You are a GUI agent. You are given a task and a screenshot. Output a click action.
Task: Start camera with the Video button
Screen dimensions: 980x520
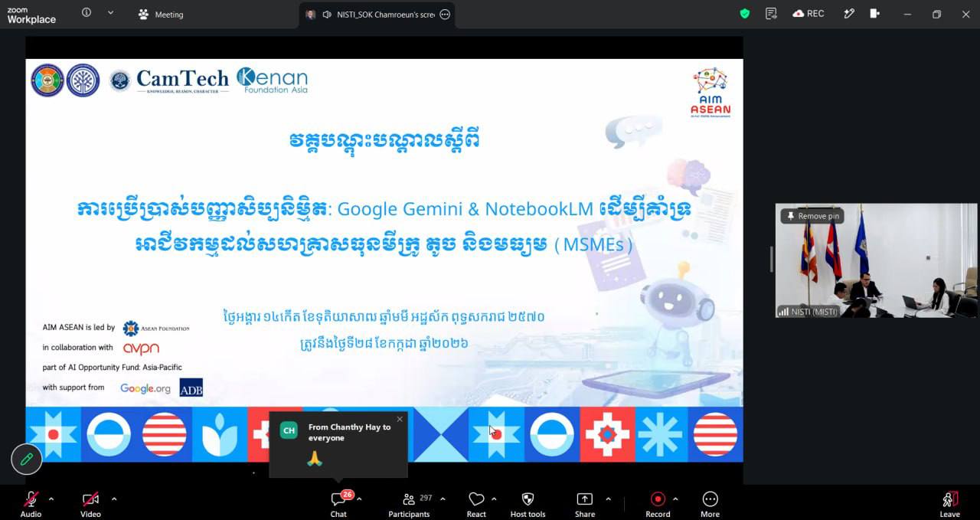point(90,504)
